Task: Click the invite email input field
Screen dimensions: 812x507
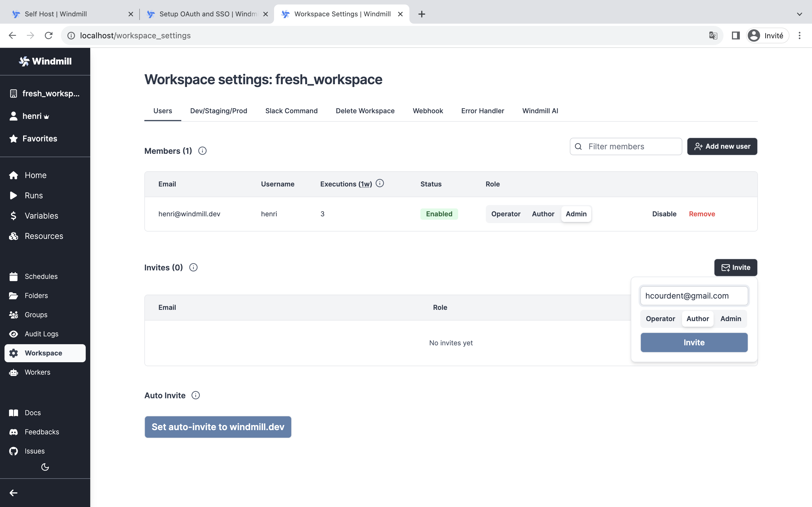Action: coord(694,295)
